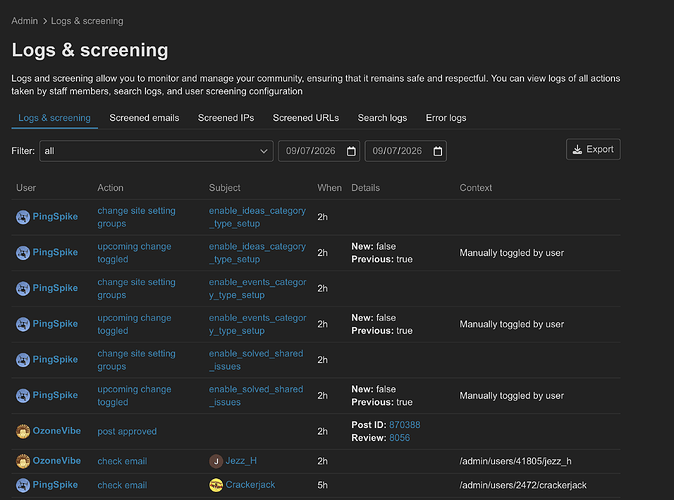674x500 pixels.
Task: Open the Filter dropdown showing all
Action: pyautogui.click(x=156, y=151)
